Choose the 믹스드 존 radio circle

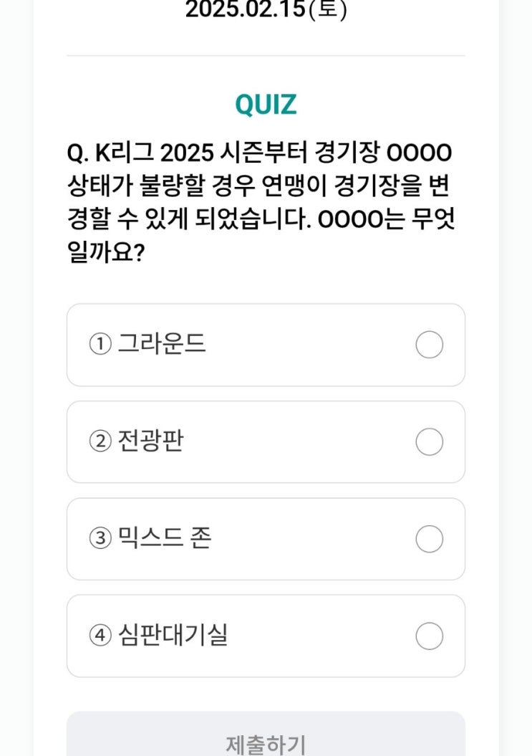coord(429,539)
